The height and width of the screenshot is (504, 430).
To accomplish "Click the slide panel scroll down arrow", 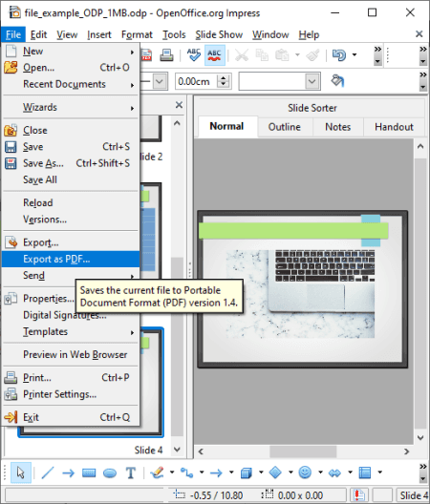I will 177,449.
